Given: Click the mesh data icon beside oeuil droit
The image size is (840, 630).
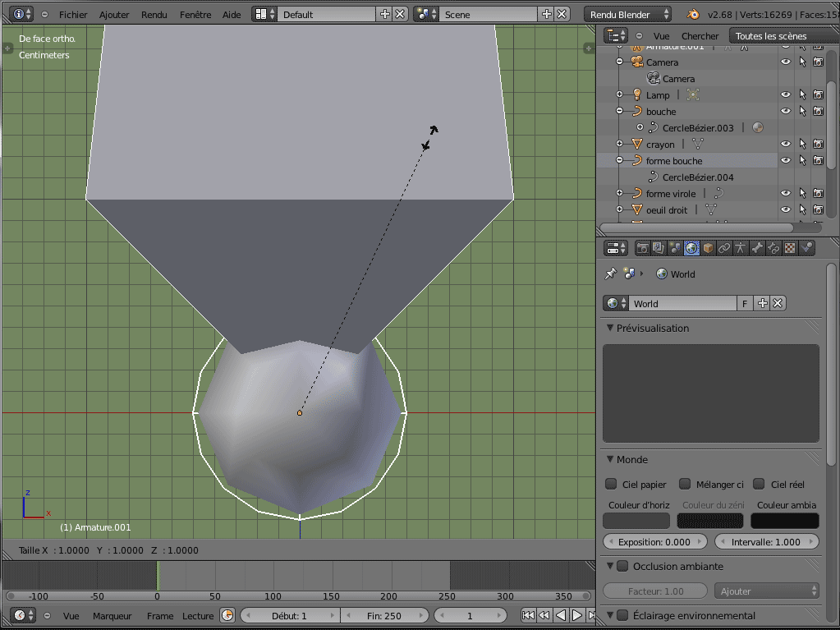Looking at the screenshot, I should [711, 210].
